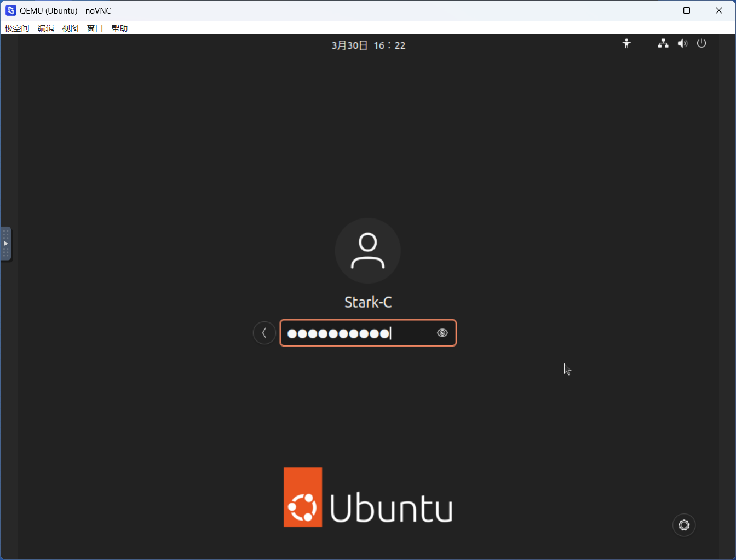Image resolution: width=736 pixels, height=560 pixels.
Task: Click the Stark-C user avatar
Action: coord(368,251)
